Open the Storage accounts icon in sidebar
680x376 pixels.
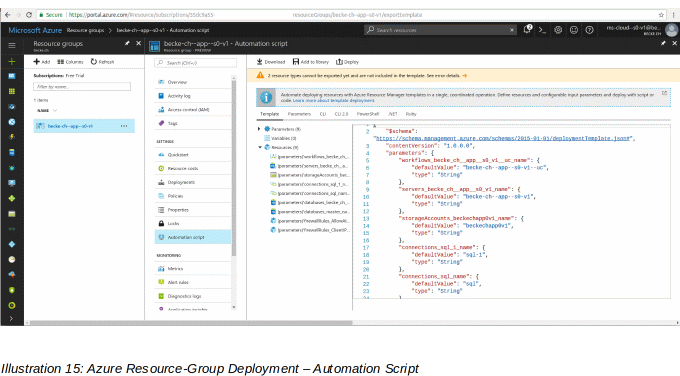pyautogui.click(x=12, y=213)
